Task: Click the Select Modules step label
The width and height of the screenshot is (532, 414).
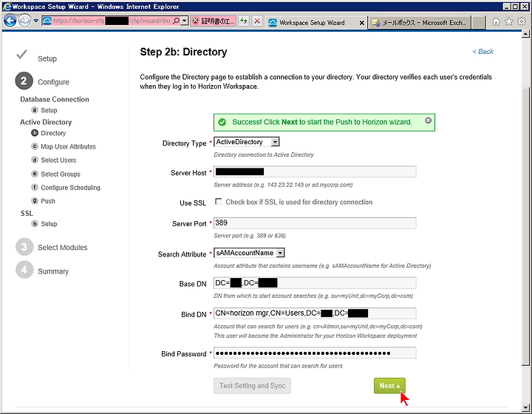Action: click(62, 248)
